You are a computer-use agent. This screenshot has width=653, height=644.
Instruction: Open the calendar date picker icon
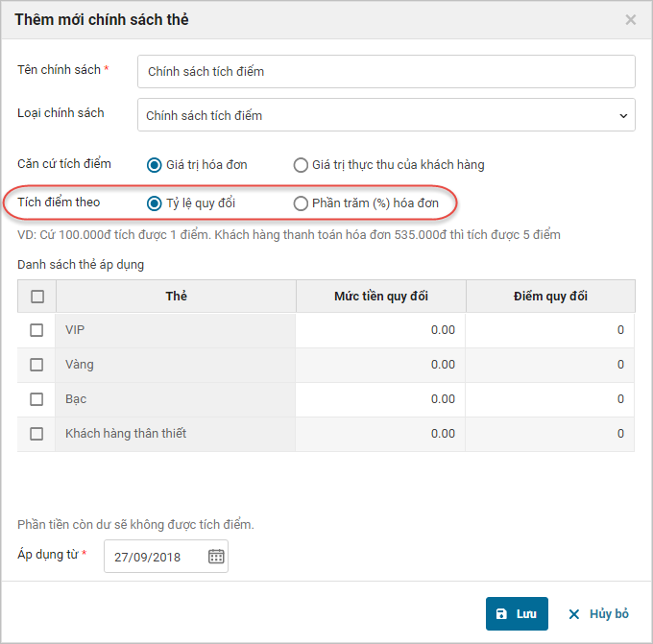coord(216,557)
